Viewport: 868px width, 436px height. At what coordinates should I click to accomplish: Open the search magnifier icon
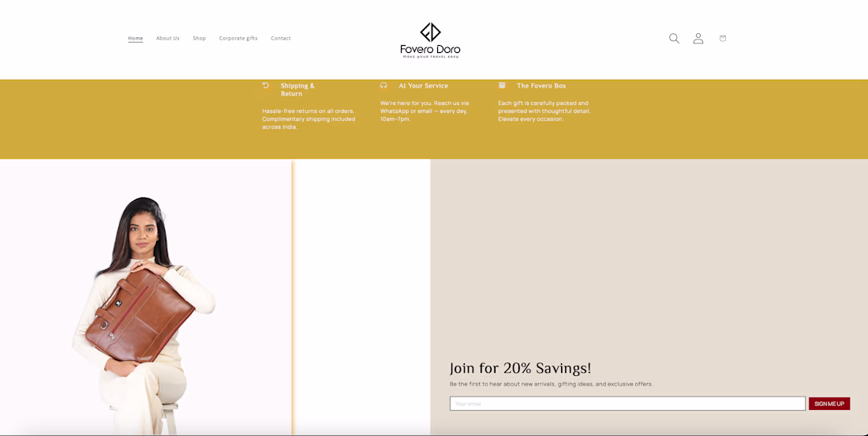(x=674, y=38)
